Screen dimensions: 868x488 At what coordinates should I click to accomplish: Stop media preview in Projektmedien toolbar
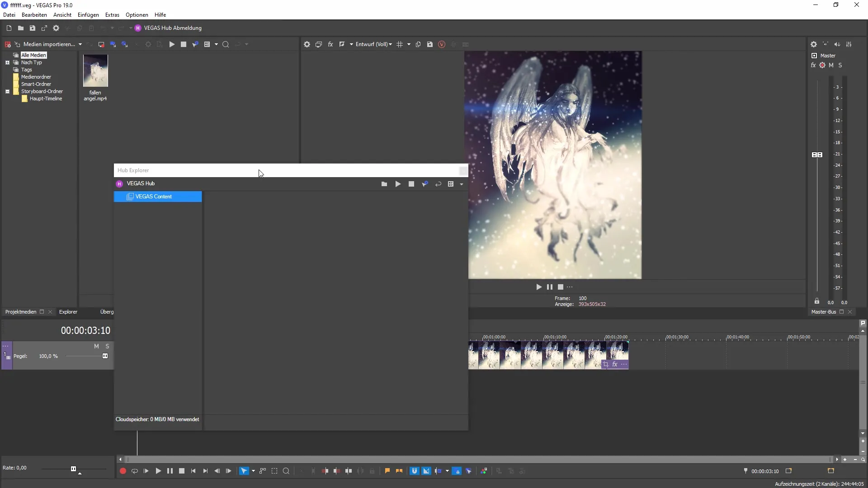coord(184,44)
